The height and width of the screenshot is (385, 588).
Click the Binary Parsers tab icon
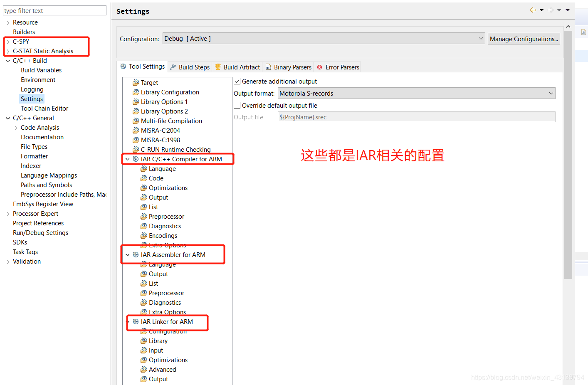click(x=269, y=67)
